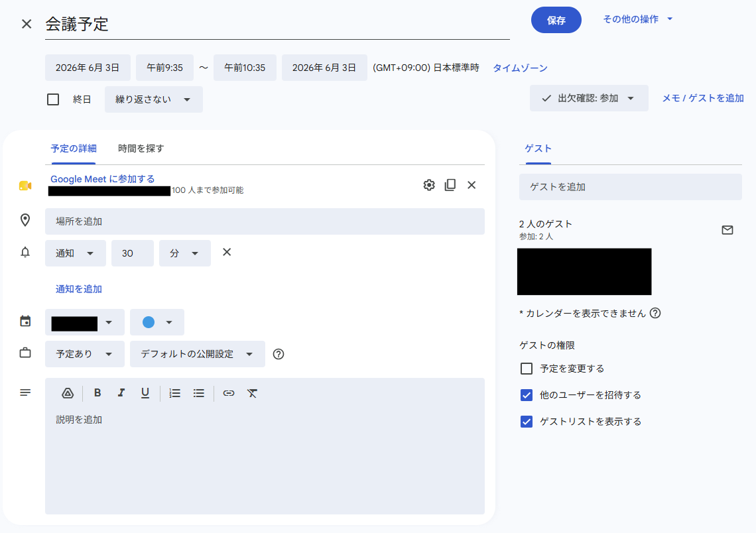
Task: Click the notification bell icon
Action: 25,252
